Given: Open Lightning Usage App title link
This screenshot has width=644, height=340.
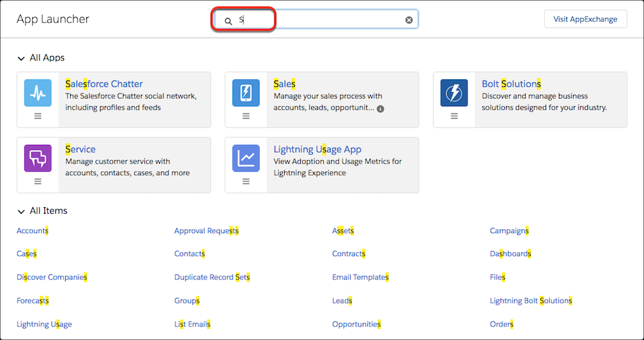Looking at the screenshot, I should [x=317, y=149].
